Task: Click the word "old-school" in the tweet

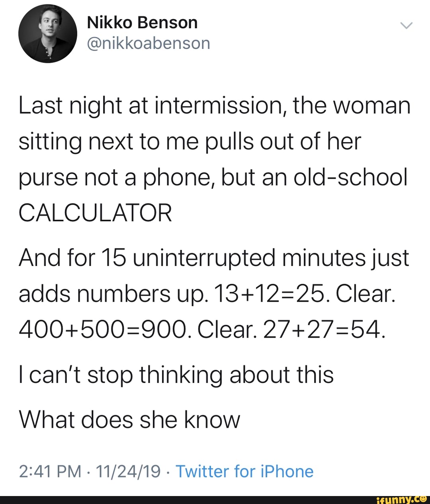Action: (350, 177)
